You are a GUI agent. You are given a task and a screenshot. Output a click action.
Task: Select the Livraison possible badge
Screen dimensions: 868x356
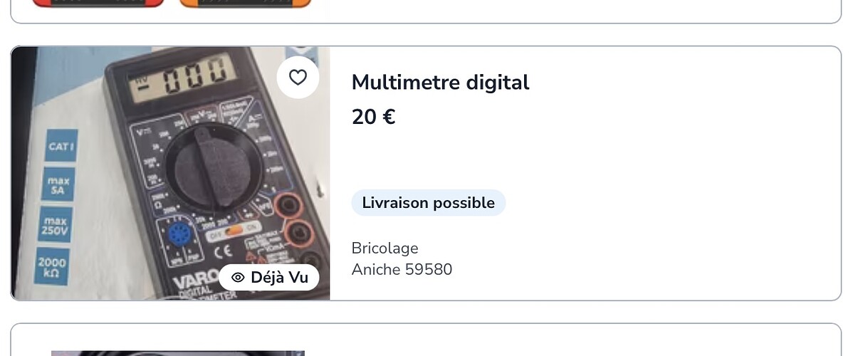coord(428,203)
